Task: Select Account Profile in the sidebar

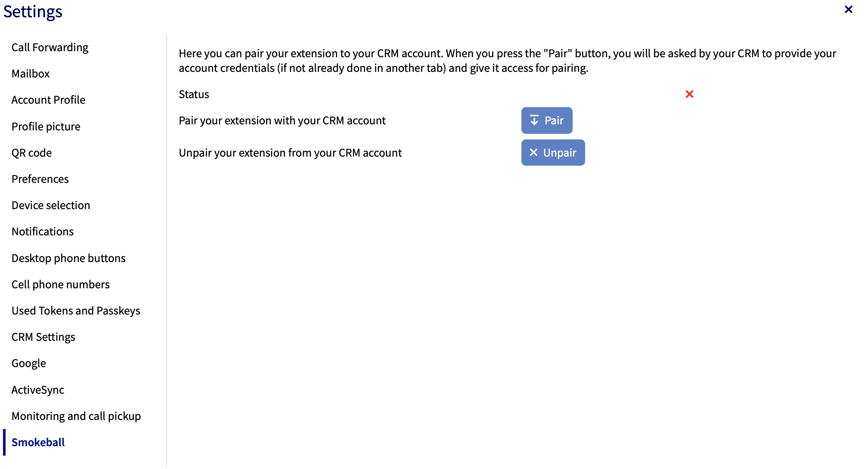Action: tap(48, 100)
